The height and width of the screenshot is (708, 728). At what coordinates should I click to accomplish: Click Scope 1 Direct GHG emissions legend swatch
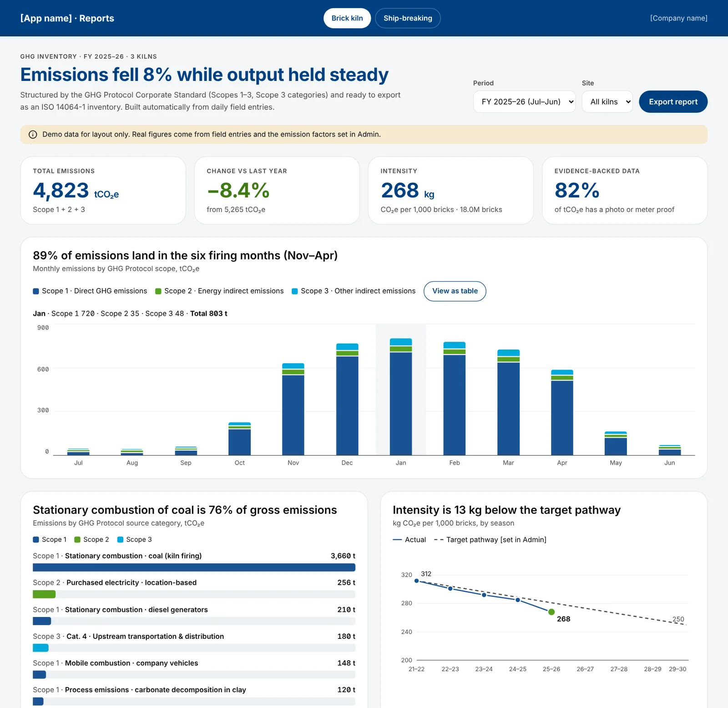[x=35, y=291]
